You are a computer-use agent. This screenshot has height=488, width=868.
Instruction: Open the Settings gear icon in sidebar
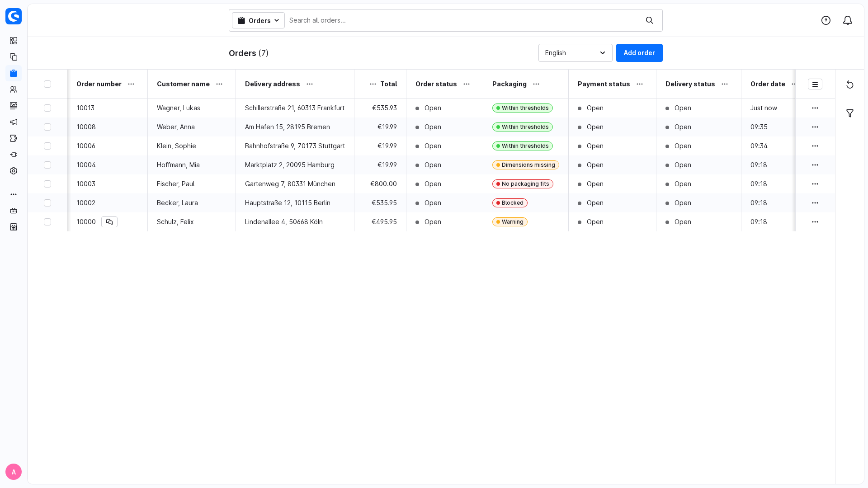pos(14,171)
